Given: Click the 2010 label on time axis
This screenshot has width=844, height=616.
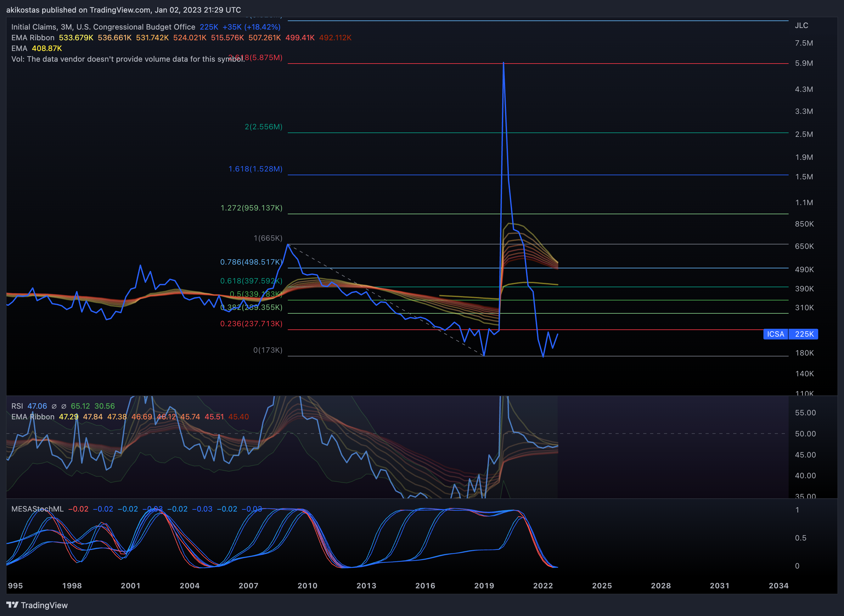Looking at the screenshot, I should (x=307, y=585).
